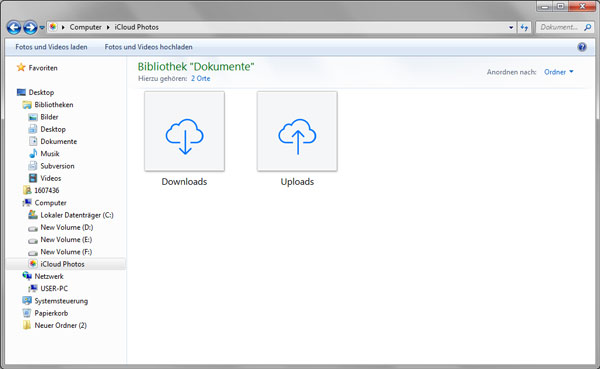Viewport: 600px width, 369px height.
Task: Click the Favoriten star icon
Action: click(x=21, y=68)
